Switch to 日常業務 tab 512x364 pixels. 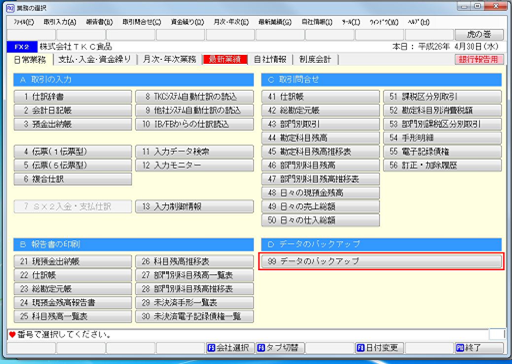(30, 60)
